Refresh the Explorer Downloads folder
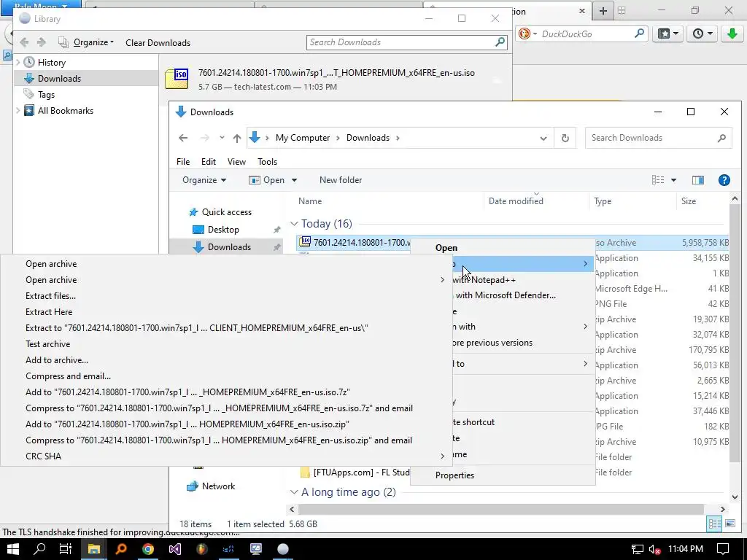 tap(565, 138)
